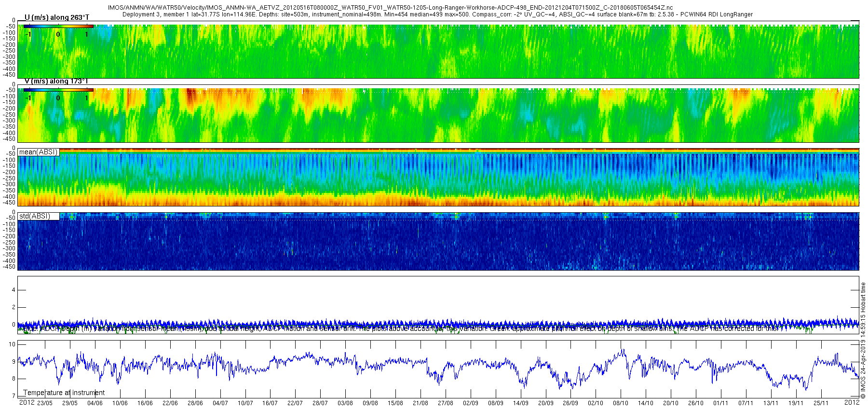Click the '26/10' date tick label
Viewport: 868px width, 410px height.
point(696,403)
